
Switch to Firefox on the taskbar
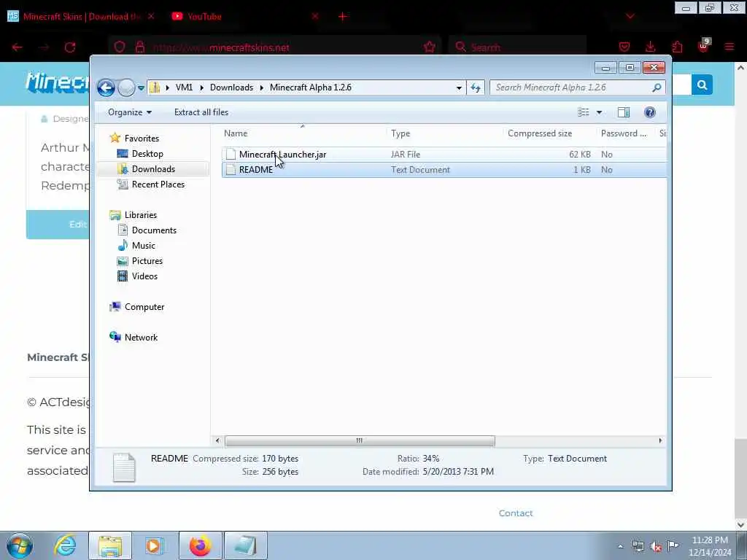[200, 545]
